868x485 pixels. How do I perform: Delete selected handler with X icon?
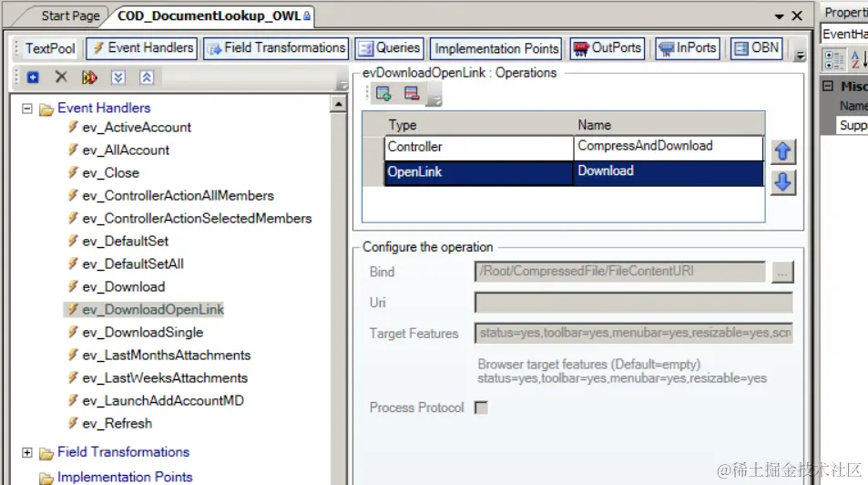point(61,77)
